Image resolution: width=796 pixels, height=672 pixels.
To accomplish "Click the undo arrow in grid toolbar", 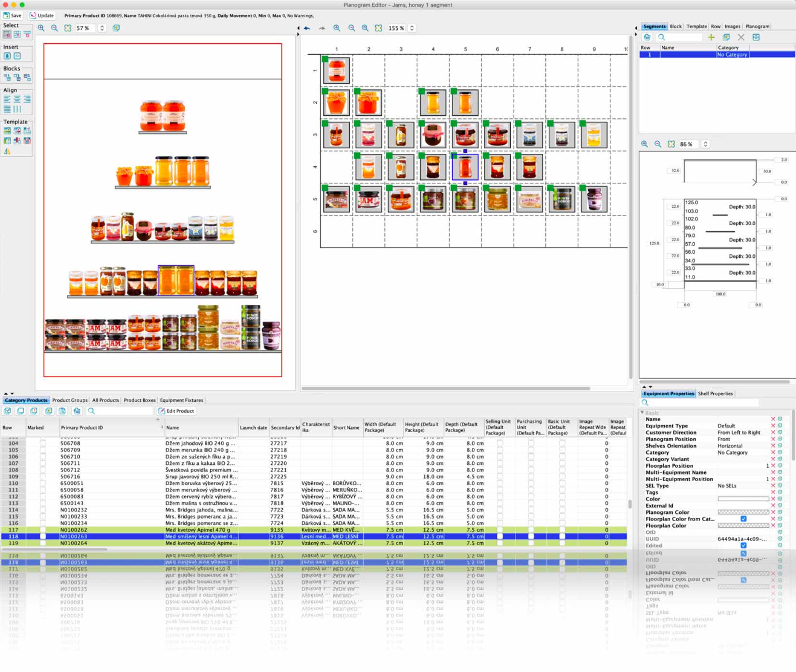I will tap(307, 28).
